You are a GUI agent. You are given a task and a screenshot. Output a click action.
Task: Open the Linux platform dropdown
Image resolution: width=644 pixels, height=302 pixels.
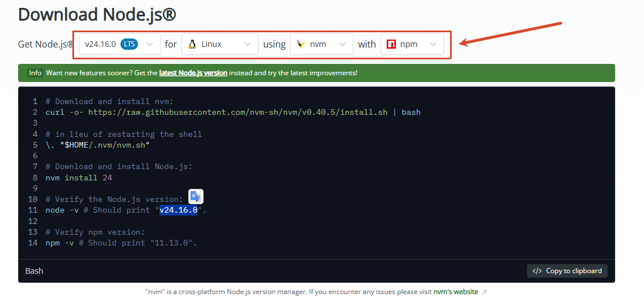(x=220, y=44)
